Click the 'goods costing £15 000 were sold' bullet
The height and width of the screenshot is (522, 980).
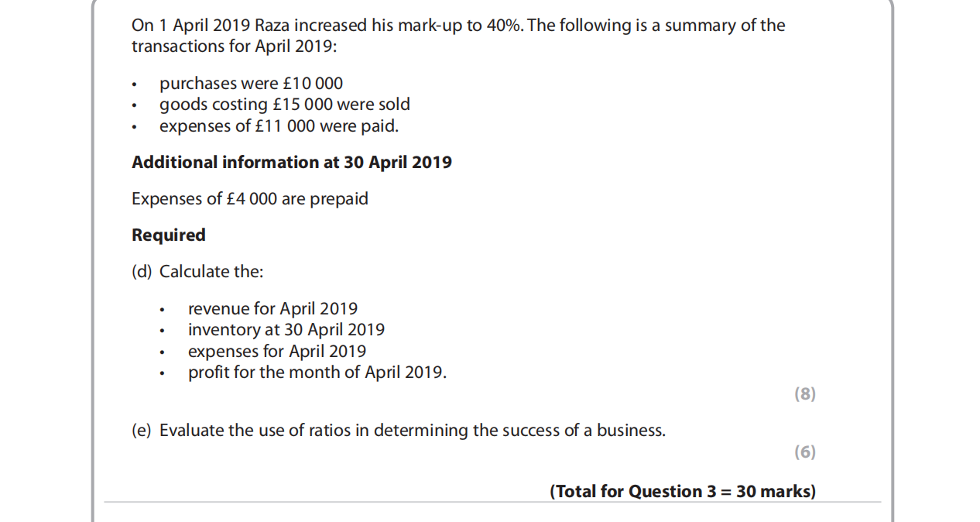click(x=284, y=105)
